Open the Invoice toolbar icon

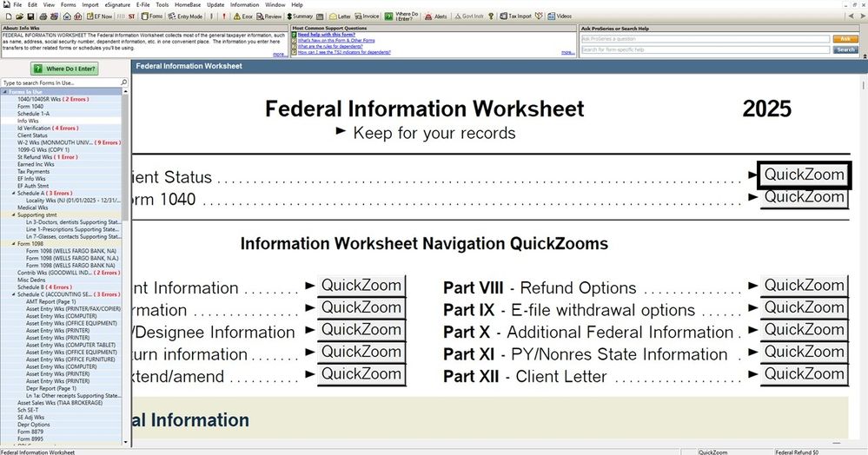pos(367,16)
